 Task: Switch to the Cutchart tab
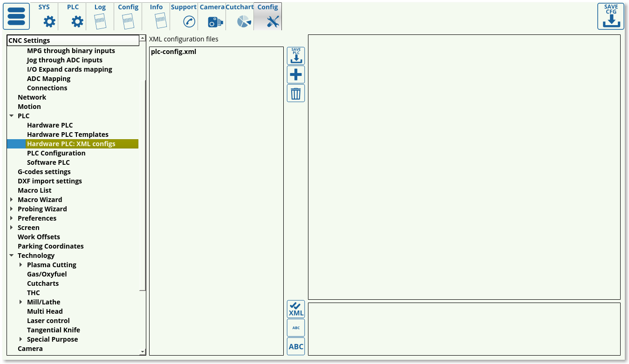tap(240, 16)
